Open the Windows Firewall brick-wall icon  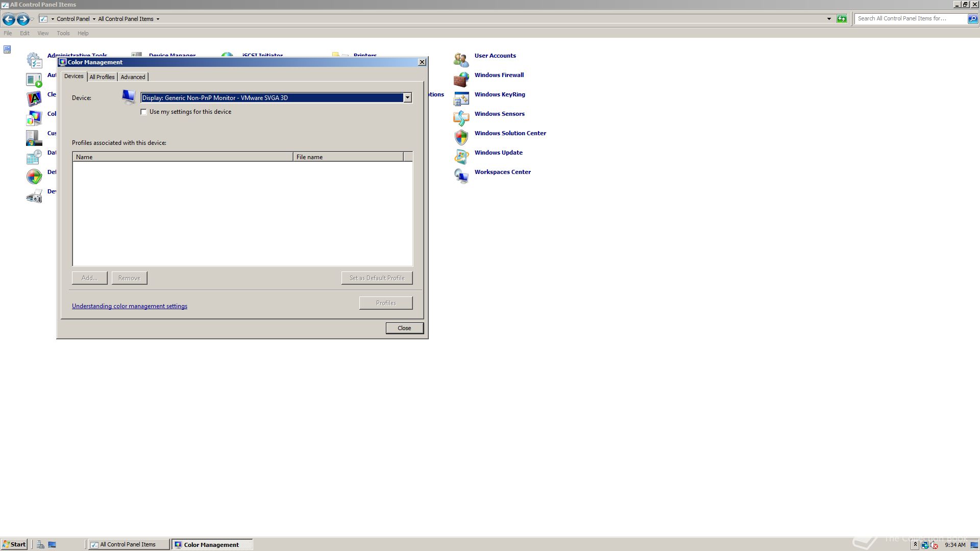pyautogui.click(x=461, y=80)
